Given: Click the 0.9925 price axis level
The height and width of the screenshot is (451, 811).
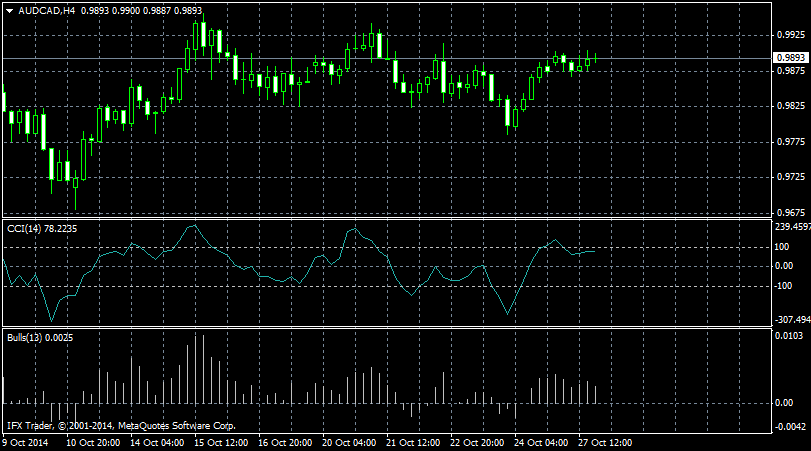Looking at the screenshot, I should (x=789, y=35).
